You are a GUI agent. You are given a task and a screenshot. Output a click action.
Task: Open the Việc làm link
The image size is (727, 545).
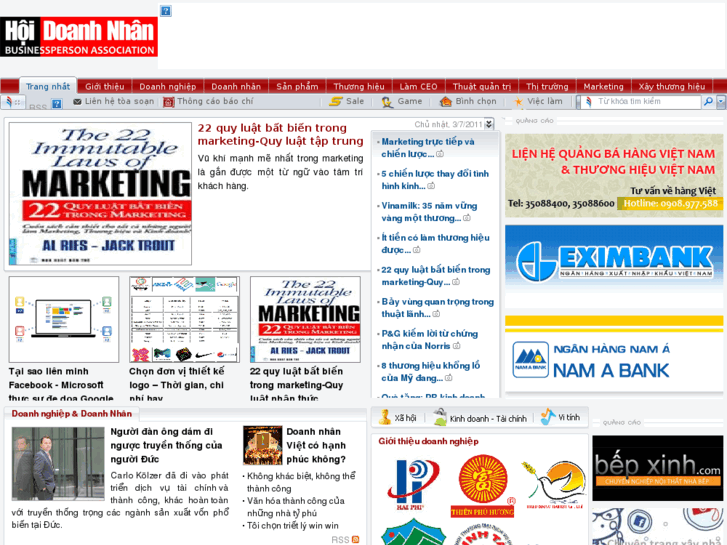pos(544,101)
